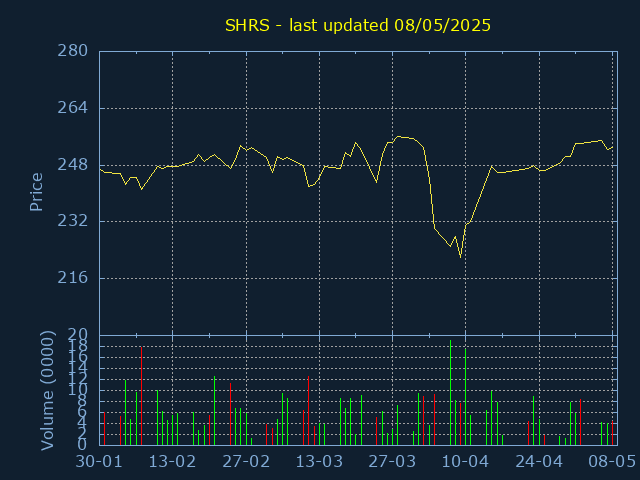The width and height of the screenshot is (640, 480).
Task: Click the 264 price axis label
Action: 72,108
